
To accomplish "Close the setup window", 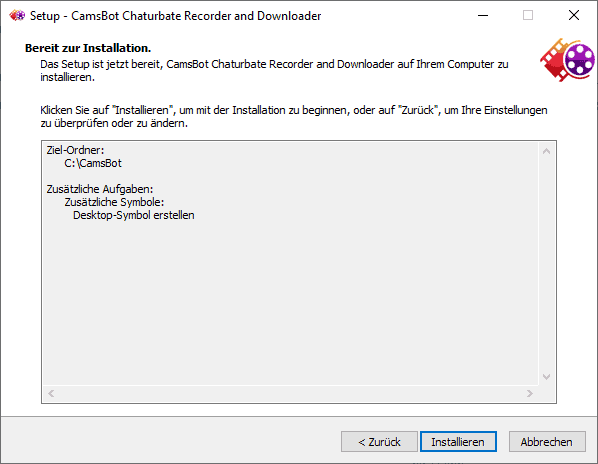I will 574,15.
